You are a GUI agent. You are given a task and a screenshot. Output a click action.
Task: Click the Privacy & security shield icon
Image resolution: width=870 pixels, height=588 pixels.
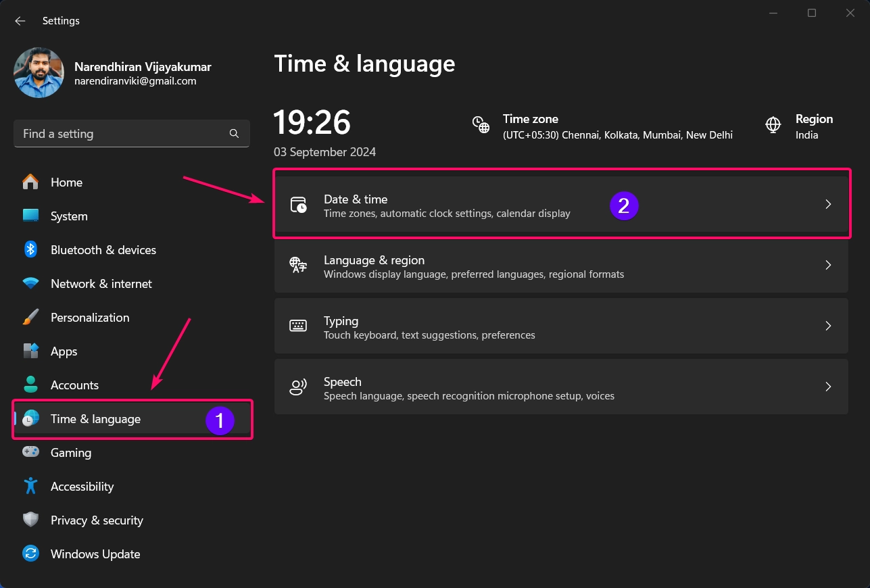coord(30,520)
